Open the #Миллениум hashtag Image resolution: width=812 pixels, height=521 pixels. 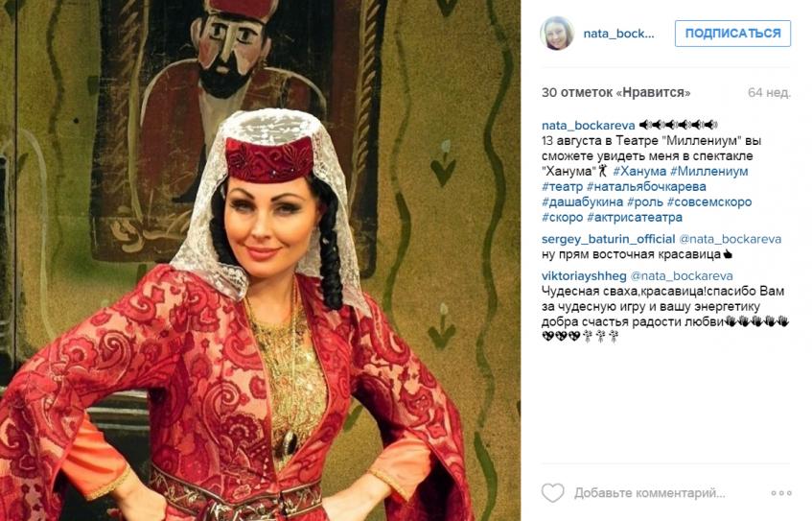point(709,171)
